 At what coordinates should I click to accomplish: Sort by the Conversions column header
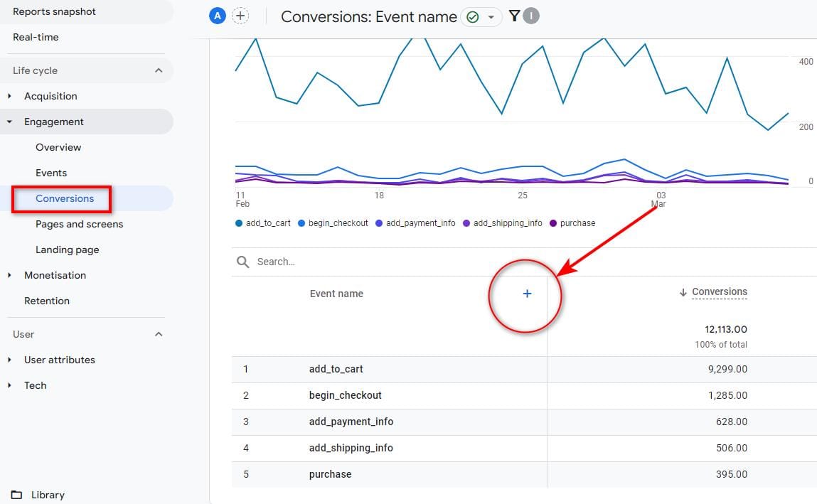719,291
